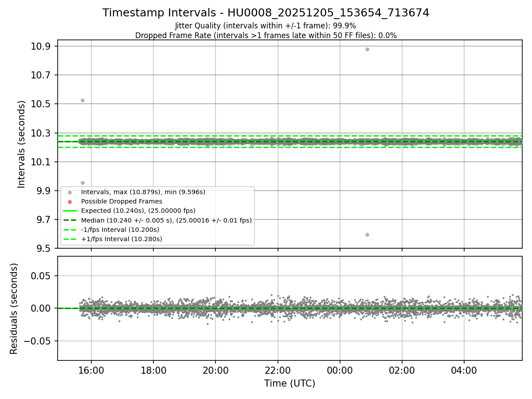Click the plot title 'Timestamp Intervals - HU0008_20251205_153654_713674'
The height and width of the screenshot is (399, 532).
(266, 13)
